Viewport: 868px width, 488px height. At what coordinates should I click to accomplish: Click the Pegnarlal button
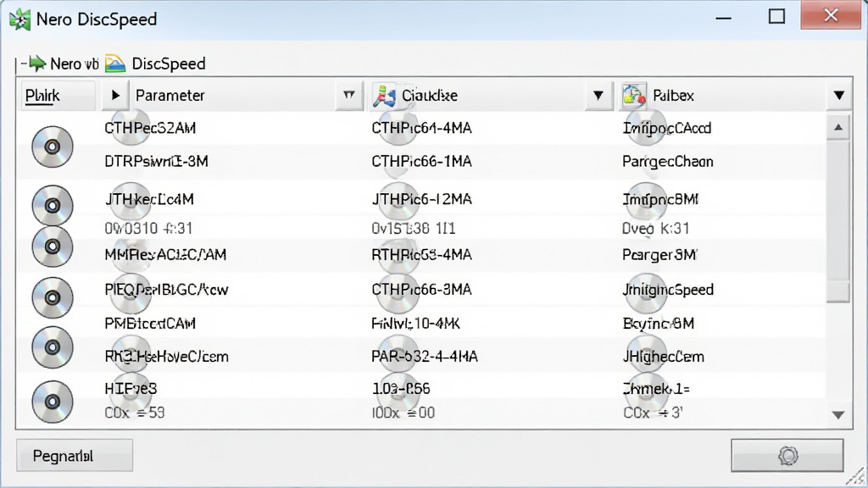75,455
